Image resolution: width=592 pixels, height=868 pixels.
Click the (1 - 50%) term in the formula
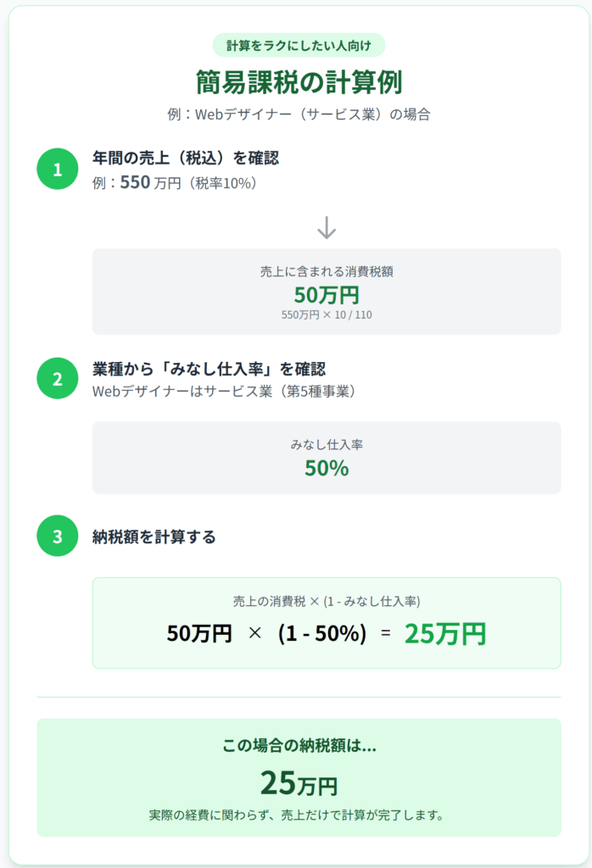point(322,633)
